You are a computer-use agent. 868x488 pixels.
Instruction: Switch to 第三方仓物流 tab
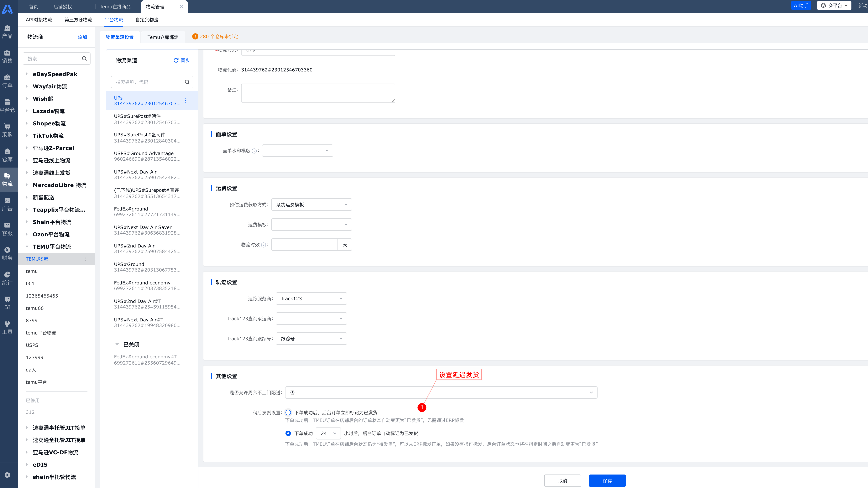(78, 20)
